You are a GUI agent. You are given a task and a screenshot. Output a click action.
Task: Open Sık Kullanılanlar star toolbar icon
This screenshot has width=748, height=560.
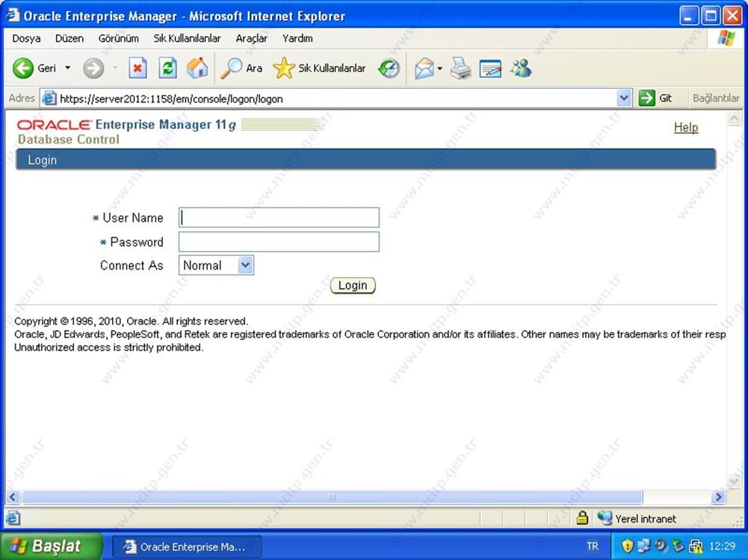(x=284, y=68)
